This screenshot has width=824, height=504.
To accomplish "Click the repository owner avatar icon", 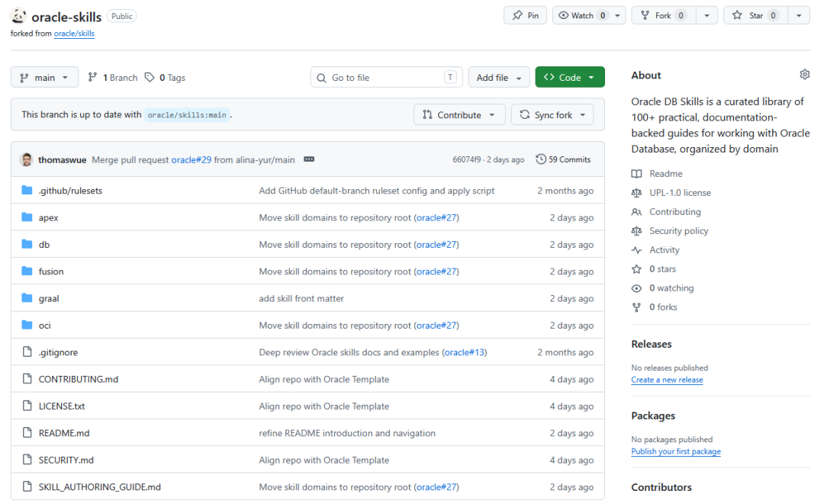I will [x=18, y=16].
